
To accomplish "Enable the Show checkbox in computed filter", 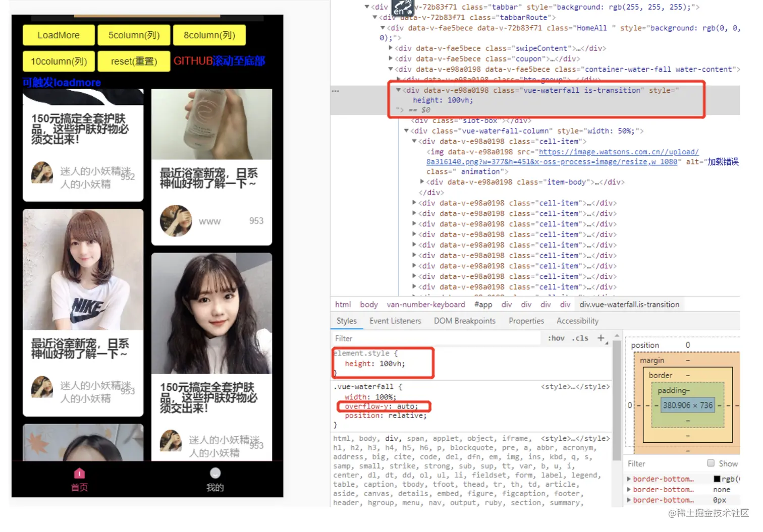I will 711,463.
